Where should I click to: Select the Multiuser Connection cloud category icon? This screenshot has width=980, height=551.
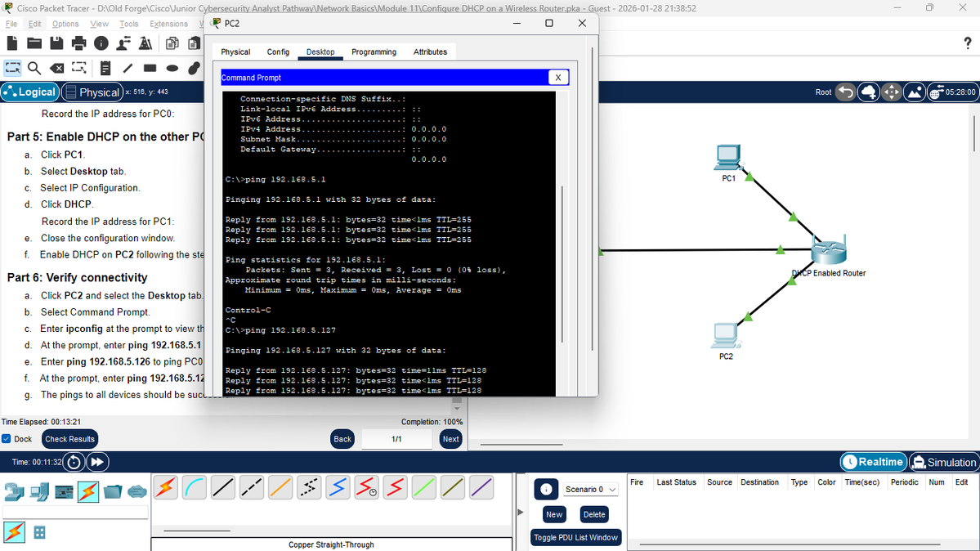click(x=137, y=492)
